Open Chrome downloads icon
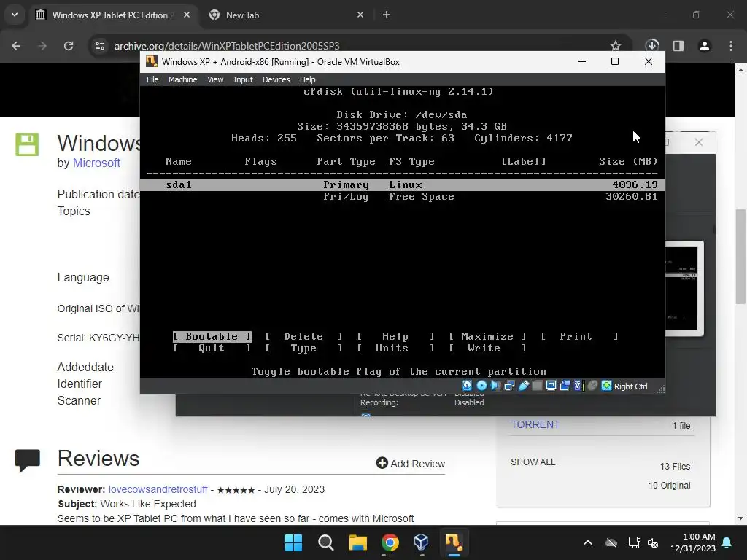 coord(652,46)
